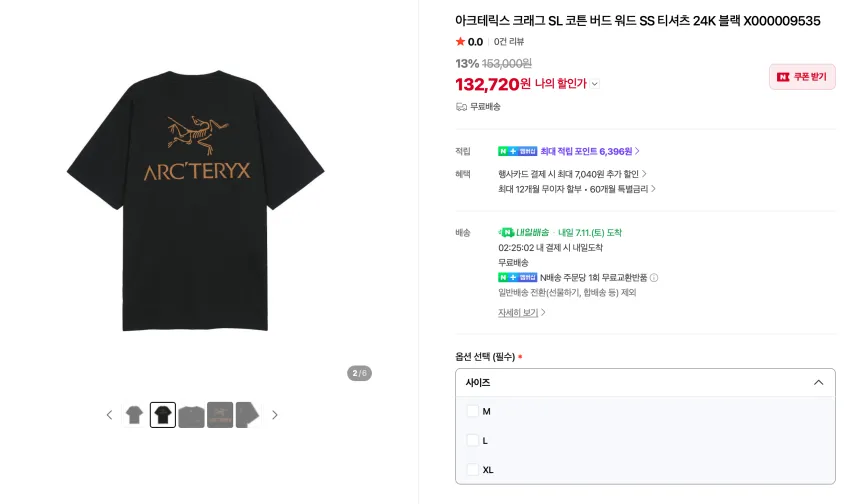This screenshot has height=504, width=850.
Task: Open installment plan benefit details
Action: (x=577, y=189)
